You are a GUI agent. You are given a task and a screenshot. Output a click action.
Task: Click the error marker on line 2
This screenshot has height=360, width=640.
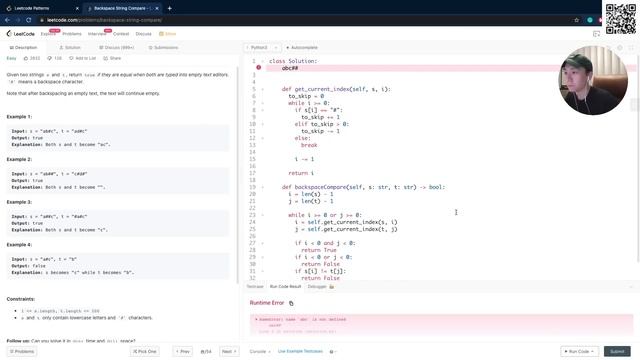tap(258, 67)
